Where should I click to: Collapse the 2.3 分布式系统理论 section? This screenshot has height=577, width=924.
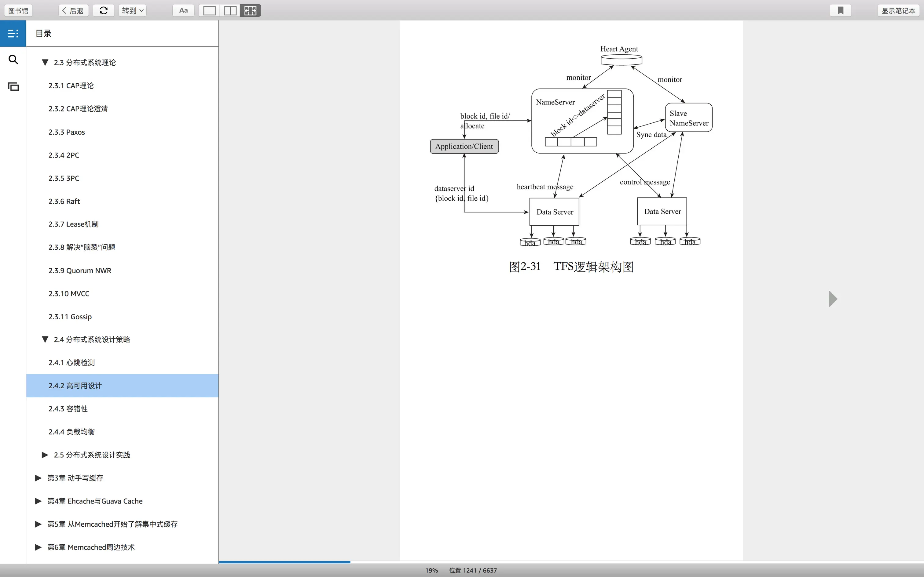[x=45, y=62]
